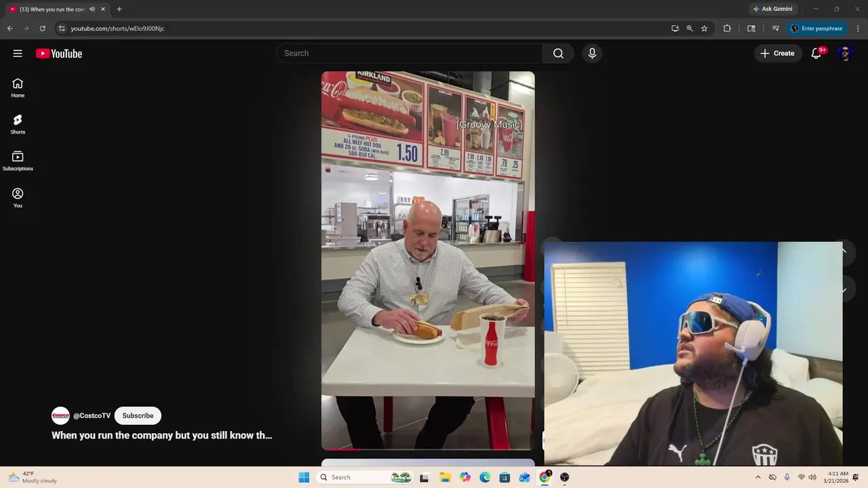Open Task View on the taskbar
This screenshot has width=868, height=488.
pos(425,477)
